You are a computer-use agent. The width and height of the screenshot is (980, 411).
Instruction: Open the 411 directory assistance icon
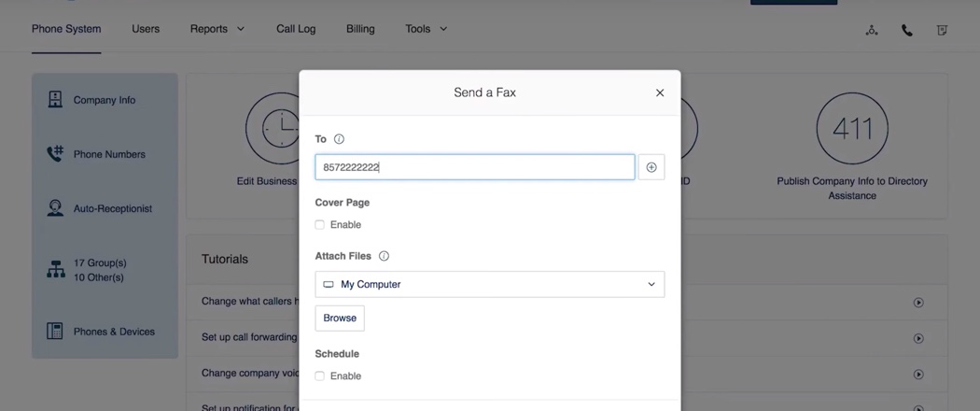(x=852, y=129)
